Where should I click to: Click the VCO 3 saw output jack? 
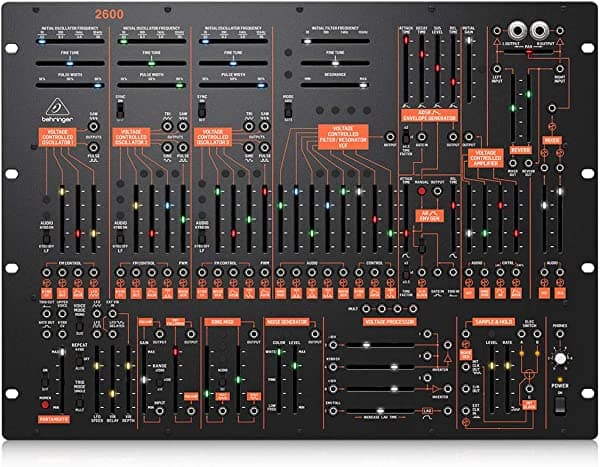[264, 126]
